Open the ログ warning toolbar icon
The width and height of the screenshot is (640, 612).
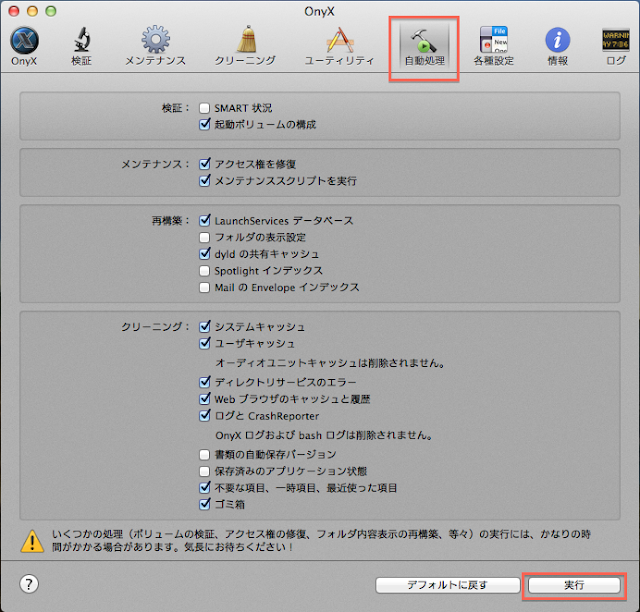(x=616, y=46)
